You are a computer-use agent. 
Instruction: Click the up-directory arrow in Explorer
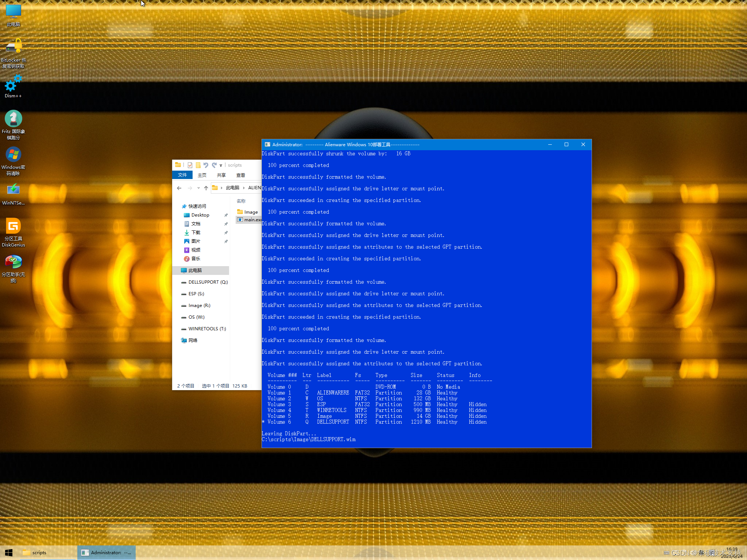206,188
